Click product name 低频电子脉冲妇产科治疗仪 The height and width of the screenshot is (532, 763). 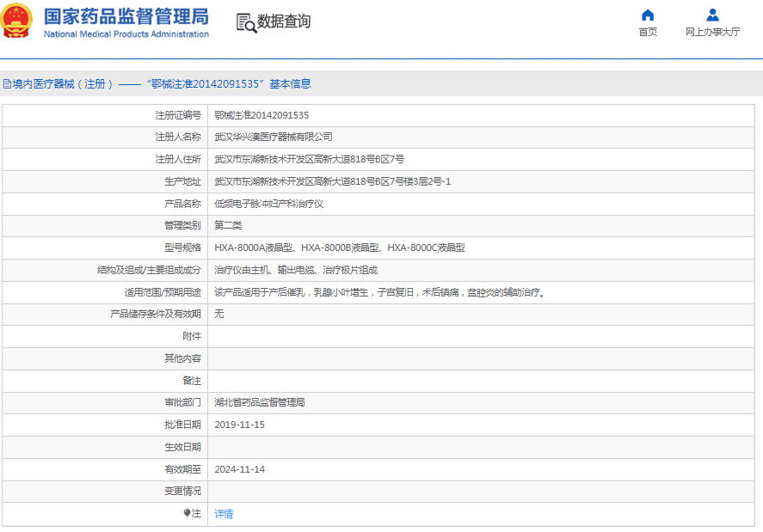pyautogui.click(x=269, y=204)
